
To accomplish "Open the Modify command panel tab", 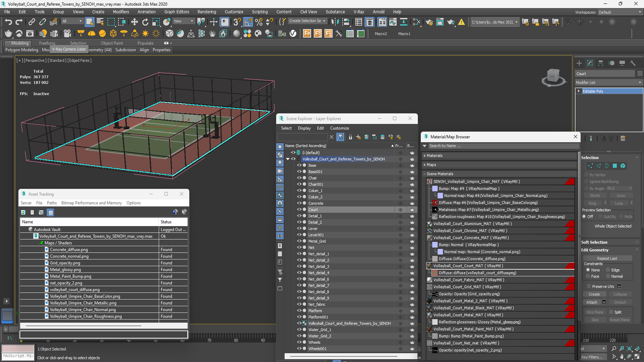I will point(590,63).
